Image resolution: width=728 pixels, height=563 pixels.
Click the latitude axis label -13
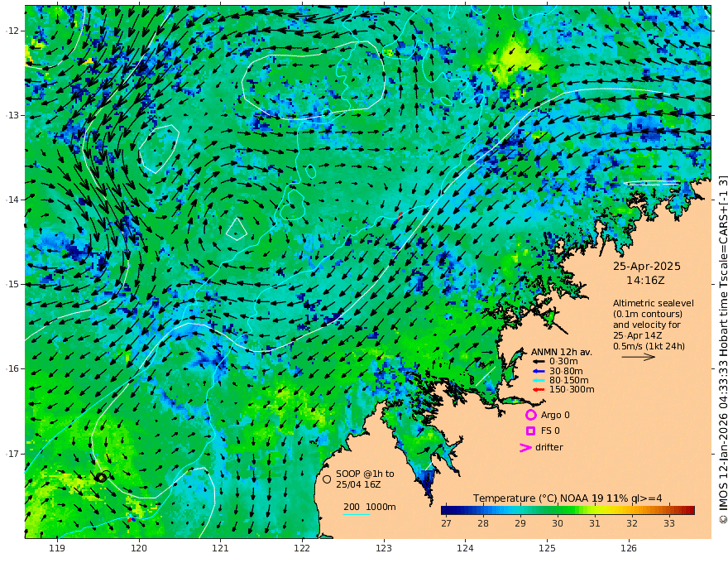12,115
